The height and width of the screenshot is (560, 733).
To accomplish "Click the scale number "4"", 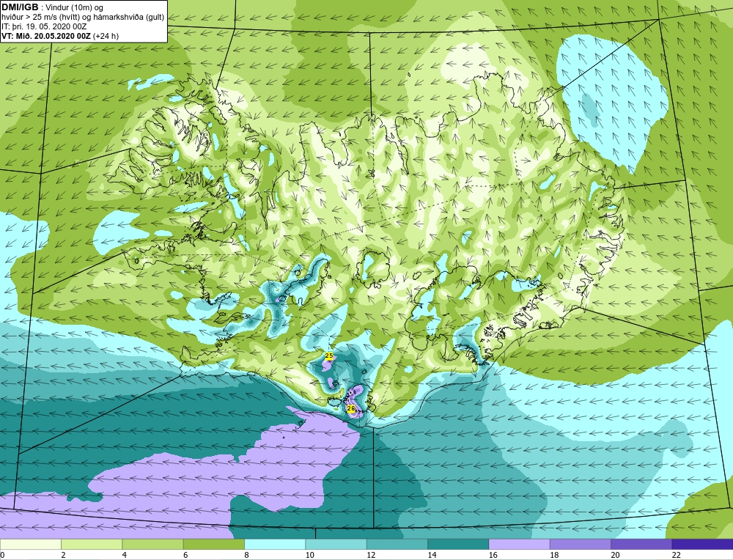I will (x=125, y=556).
